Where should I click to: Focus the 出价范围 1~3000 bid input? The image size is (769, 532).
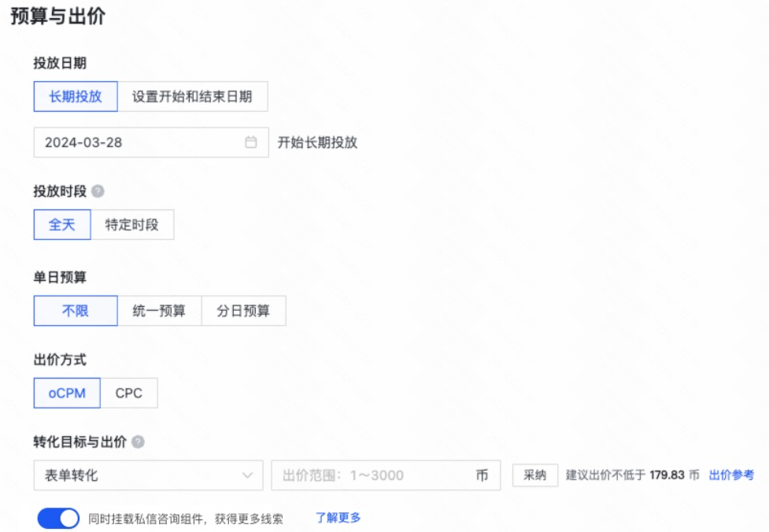[x=386, y=475]
